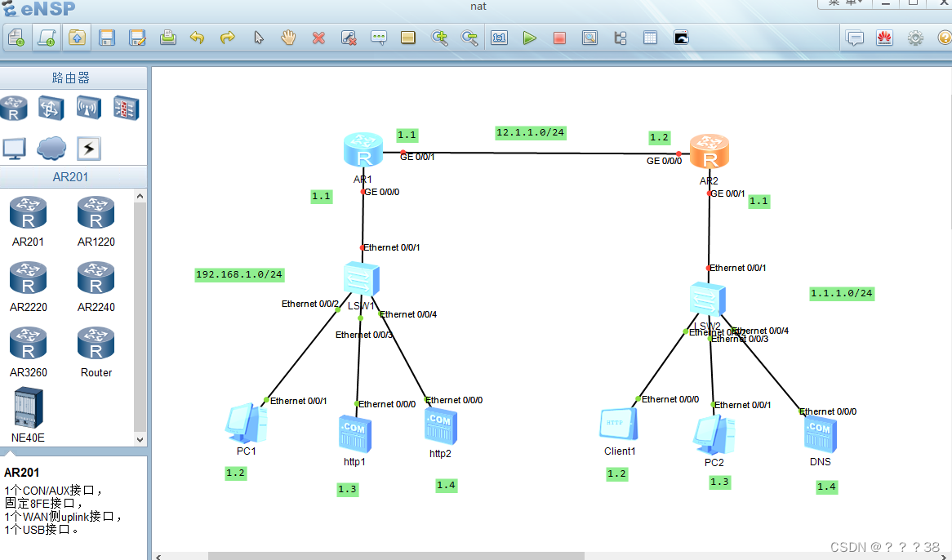Open the data capture tool
Screen dimensions: 952x560
[x=589, y=38]
